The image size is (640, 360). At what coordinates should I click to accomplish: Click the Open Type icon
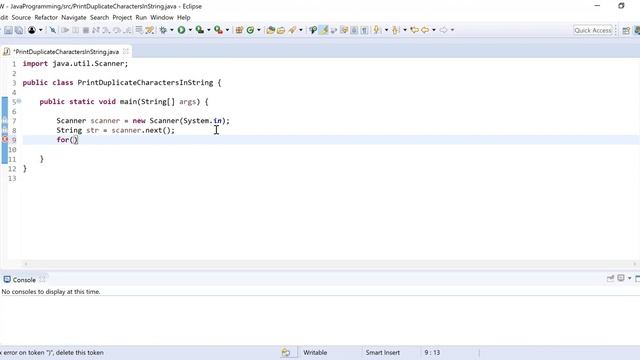270,30
